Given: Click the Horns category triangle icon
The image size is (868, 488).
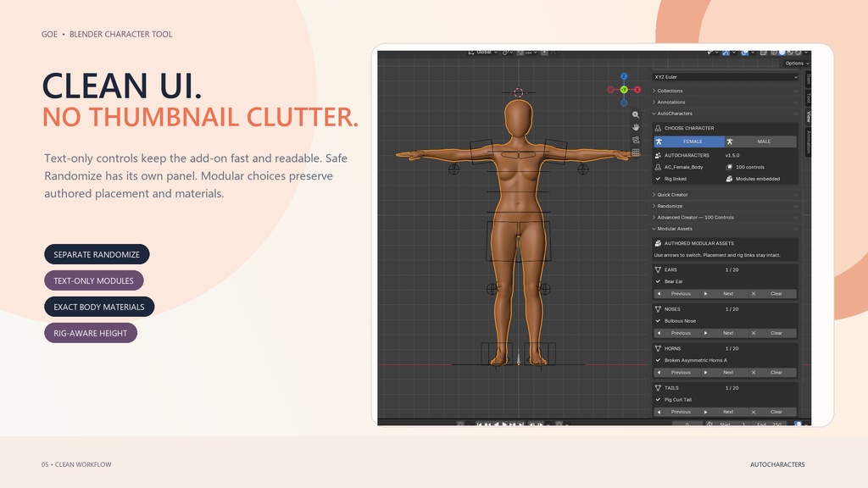Looking at the screenshot, I should [658, 348].
